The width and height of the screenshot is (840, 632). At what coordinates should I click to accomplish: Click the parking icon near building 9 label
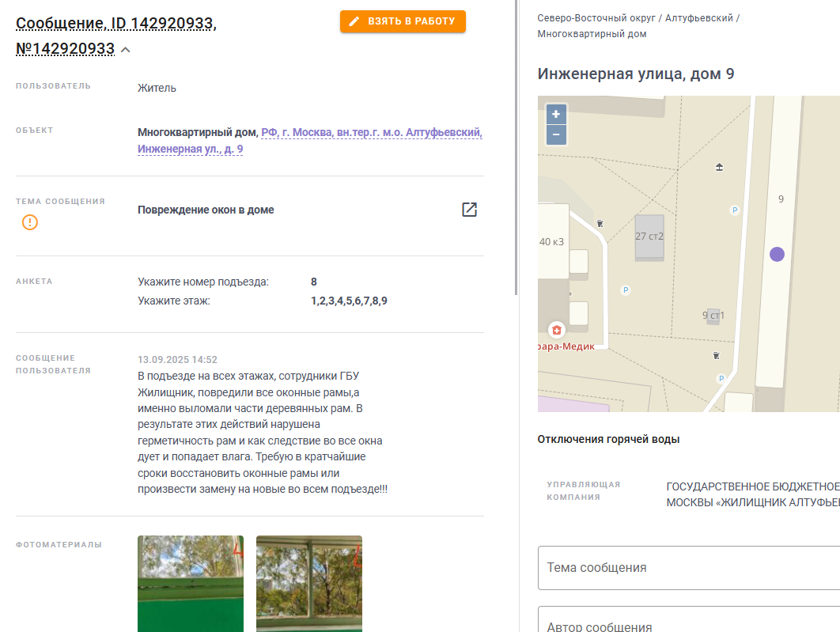(x=735, y=210)
